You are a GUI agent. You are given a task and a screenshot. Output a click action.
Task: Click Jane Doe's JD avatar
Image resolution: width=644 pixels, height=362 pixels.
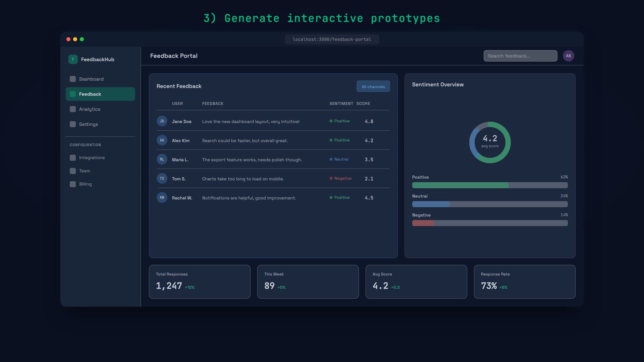[x=162, y=121]
